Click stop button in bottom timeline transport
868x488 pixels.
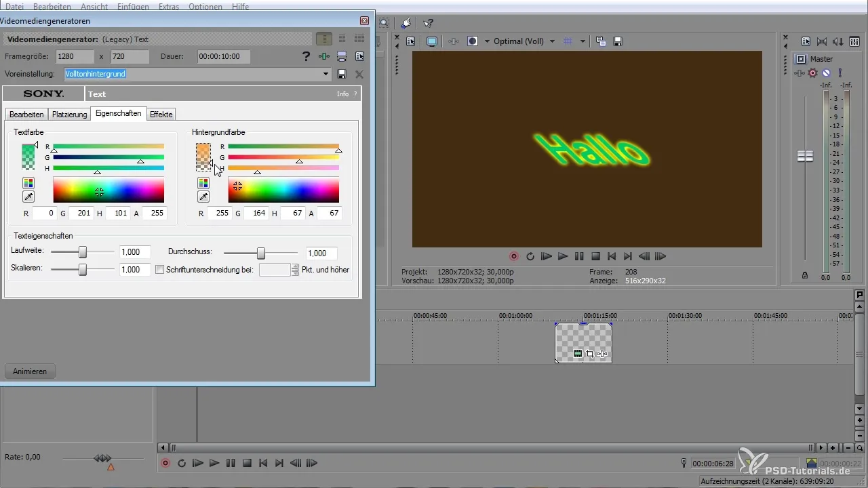tap(247, 464)
